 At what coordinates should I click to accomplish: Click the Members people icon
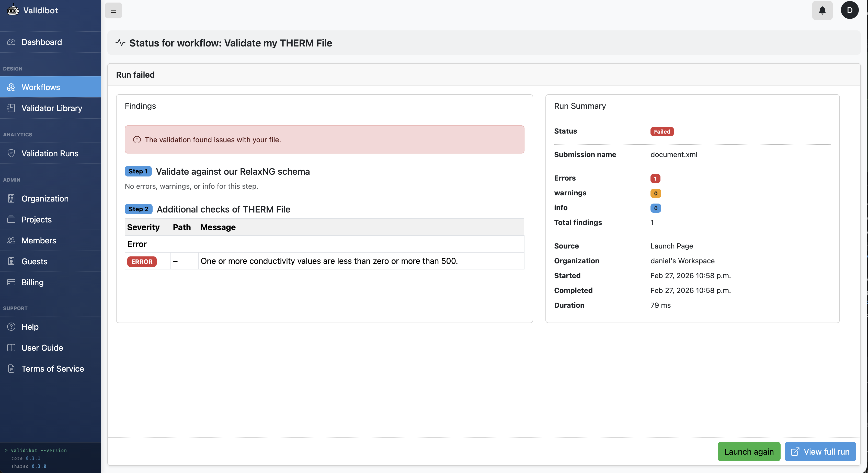pyautogui.click(x=12, y=240)
